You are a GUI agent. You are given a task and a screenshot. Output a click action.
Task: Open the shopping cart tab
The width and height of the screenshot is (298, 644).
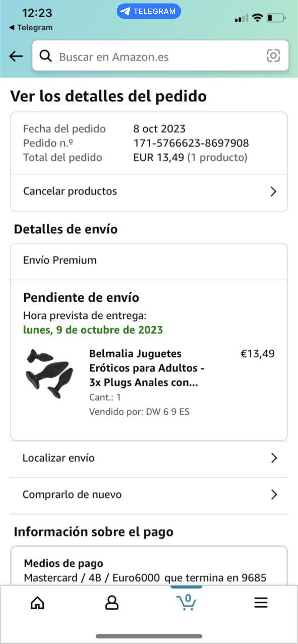(186, 602)
